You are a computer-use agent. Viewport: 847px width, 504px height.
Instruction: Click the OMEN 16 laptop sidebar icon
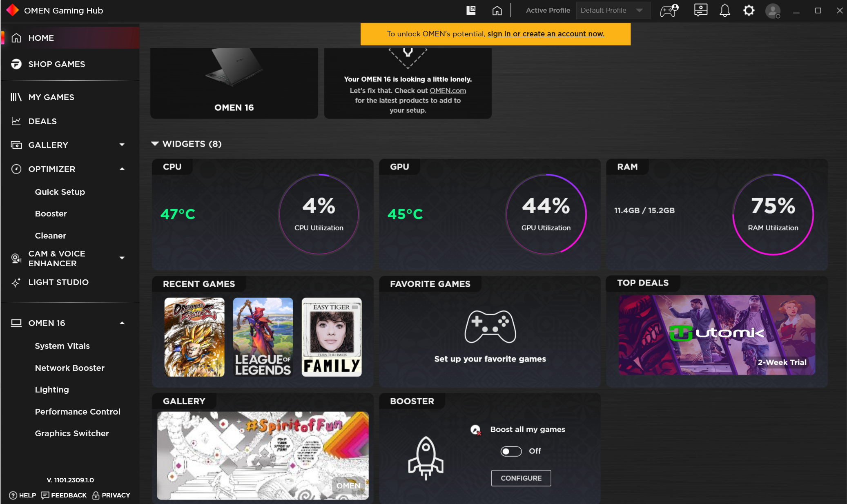pyautogui.click(x=16, y=323)
